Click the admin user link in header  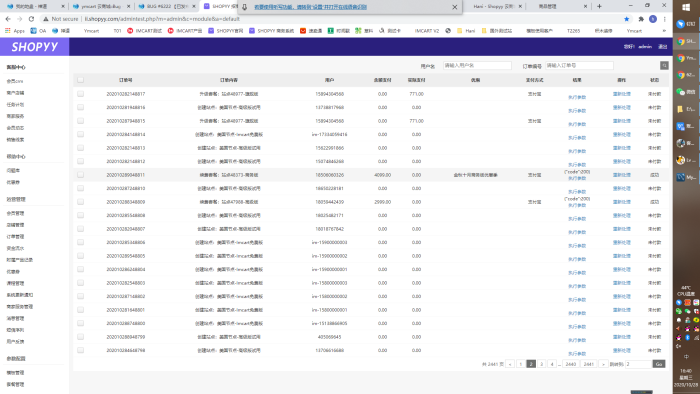click(x=645, y=46)
